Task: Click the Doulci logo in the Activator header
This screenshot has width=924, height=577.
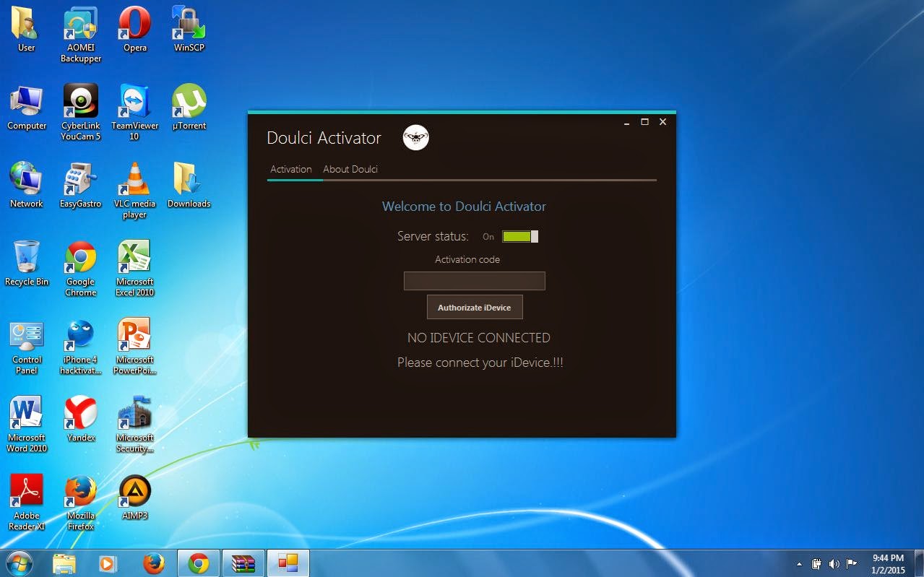Action: (x=416, y=137)
